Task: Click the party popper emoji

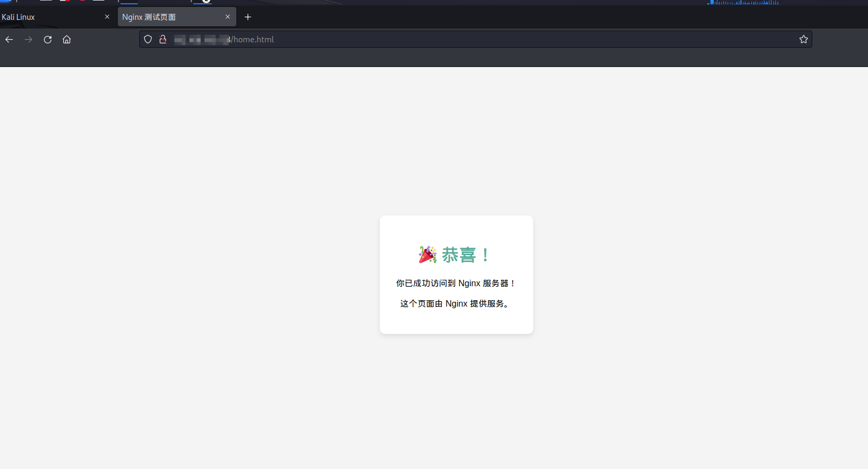Action: (x=428, y=255)
